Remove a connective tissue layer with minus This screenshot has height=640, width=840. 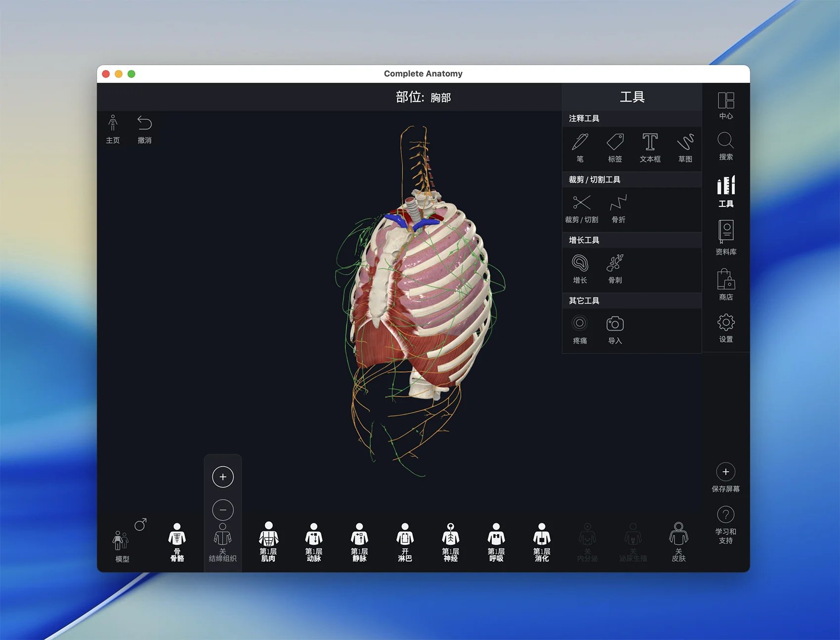223,510
